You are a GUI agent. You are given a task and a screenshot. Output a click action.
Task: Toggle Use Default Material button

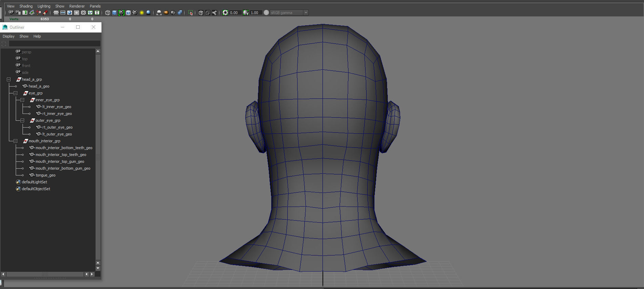pos(121,13)
